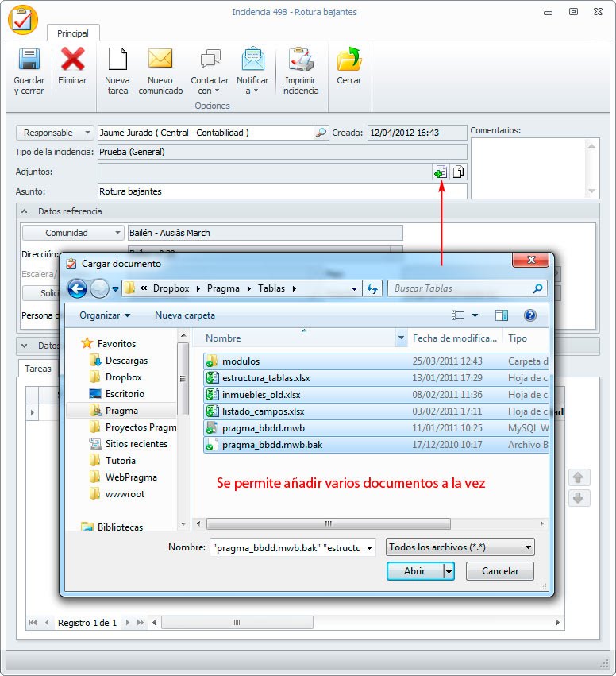Click the red Eliminar cross icon

(x=72, y=59)
